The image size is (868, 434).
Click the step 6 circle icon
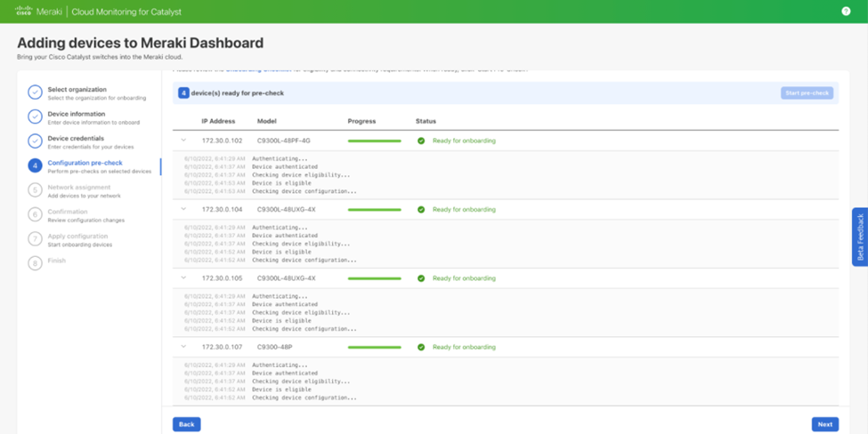[x=35, y=214]
